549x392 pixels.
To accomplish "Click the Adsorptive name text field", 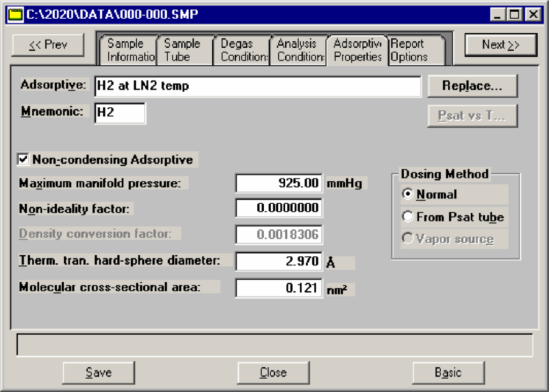I will click(x=257, y=86).
